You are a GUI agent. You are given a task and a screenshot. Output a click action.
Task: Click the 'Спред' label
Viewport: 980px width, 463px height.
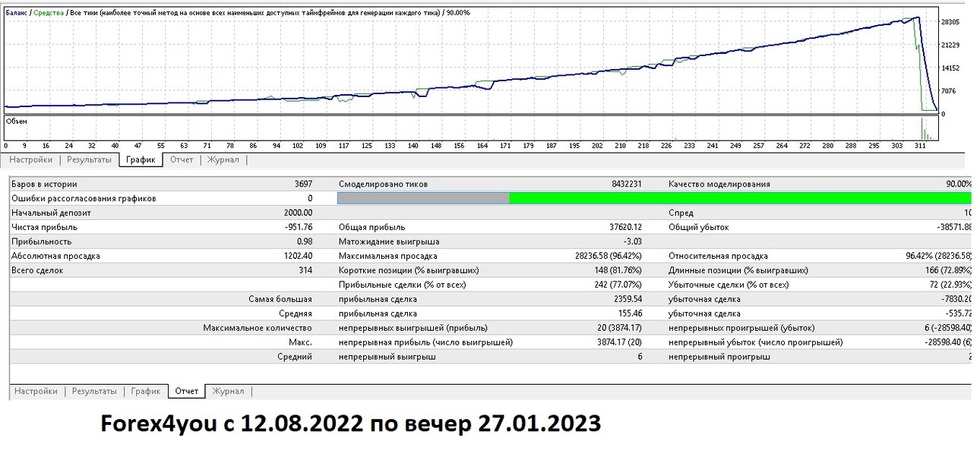coord(681,213)
